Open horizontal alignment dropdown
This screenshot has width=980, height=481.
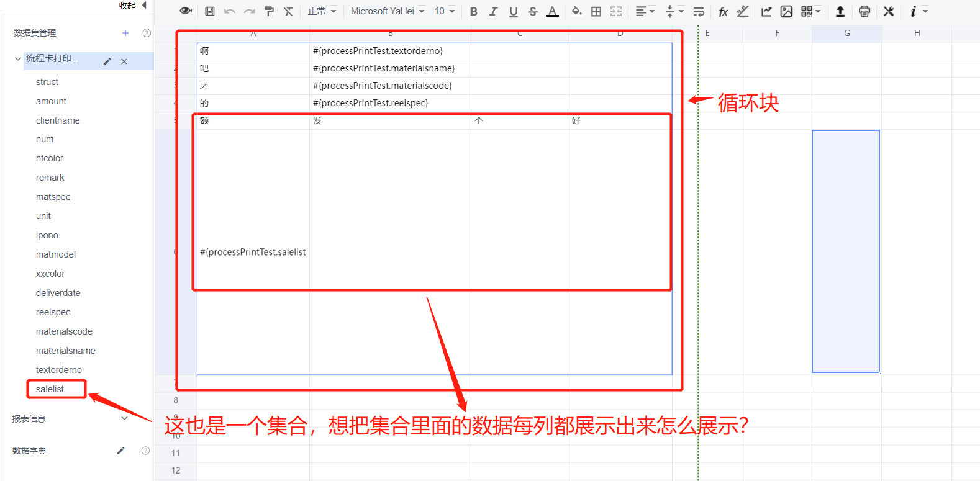coord(645,11)
